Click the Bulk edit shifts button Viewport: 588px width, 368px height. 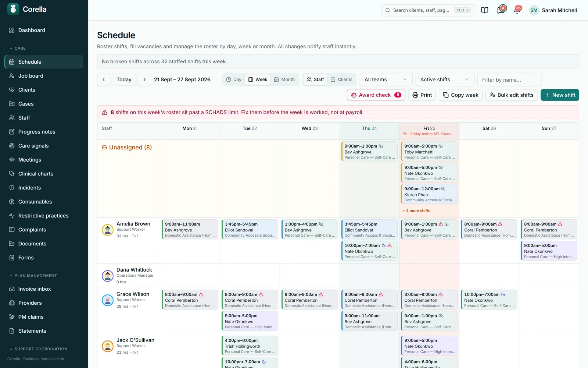tap(512, 95)
